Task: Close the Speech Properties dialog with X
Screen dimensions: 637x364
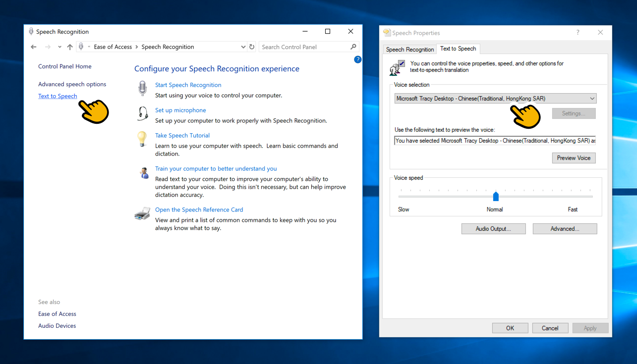Action: [x=600, y=33]
